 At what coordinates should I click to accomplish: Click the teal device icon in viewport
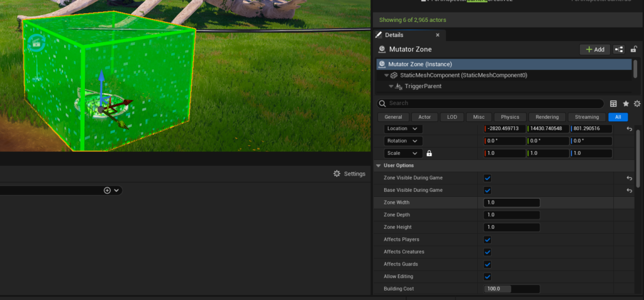click(36, 43)
